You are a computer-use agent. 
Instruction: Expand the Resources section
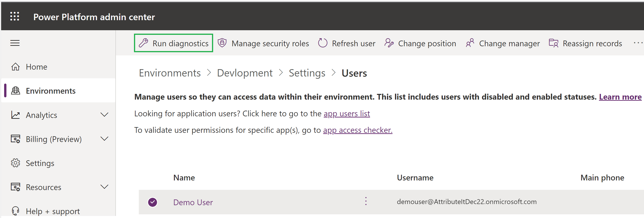coord(104,187)
